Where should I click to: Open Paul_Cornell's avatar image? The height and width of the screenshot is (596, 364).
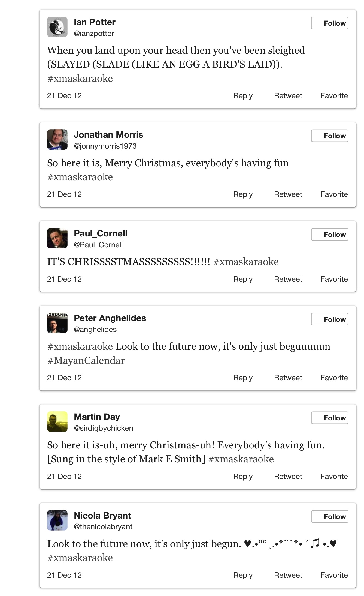coord(57,238)
